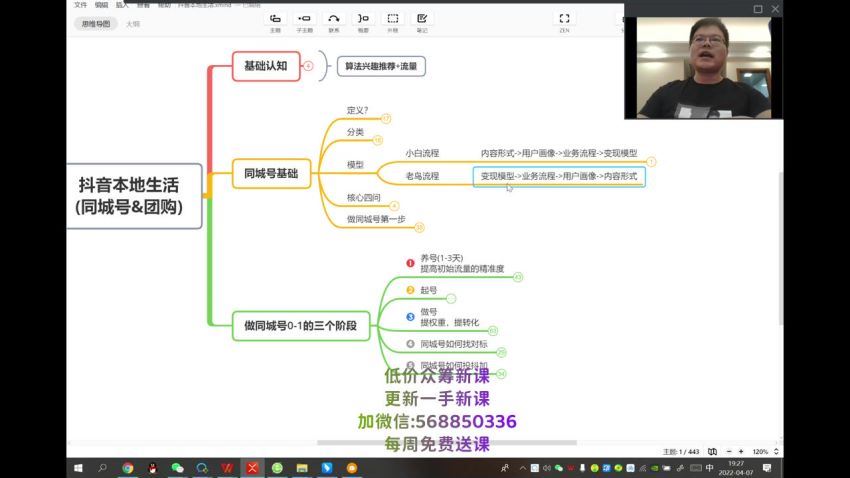Select the 同城号如何找对标 topic text
850x478 pixels.
coord(454,344)
